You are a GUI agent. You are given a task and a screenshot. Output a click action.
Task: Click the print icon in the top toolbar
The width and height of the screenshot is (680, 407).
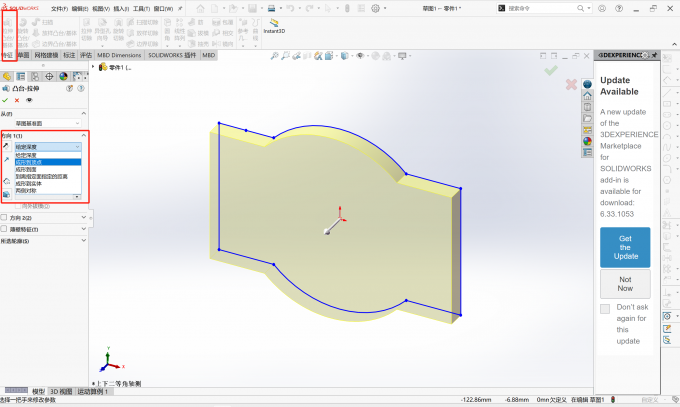click(x=271, y=8)
